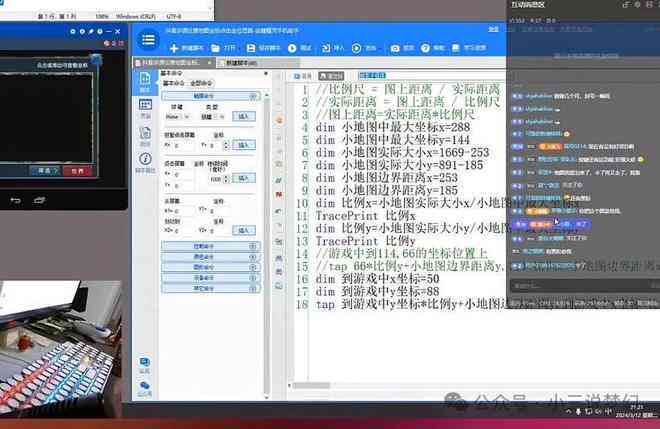Show hidden tray icons chevron
This screenshot has width=660, height=429.
coord(569,411)
